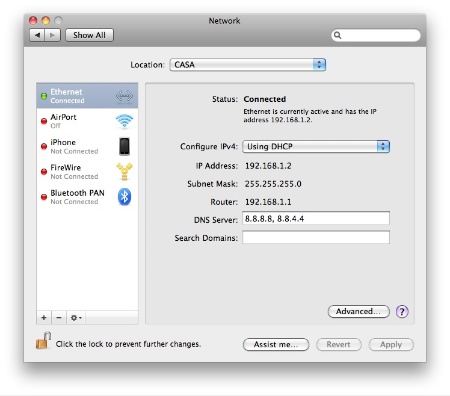Select the iPhone network service

tap(87, 146)
